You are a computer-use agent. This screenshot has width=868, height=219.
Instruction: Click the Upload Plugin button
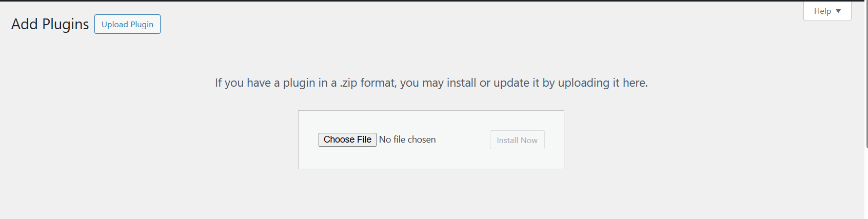[127, 24]
